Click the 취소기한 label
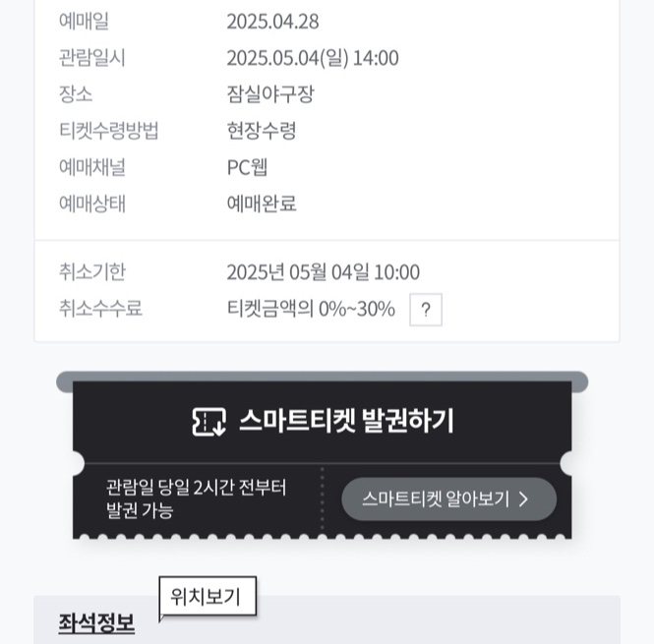 [x=92, y=272]
